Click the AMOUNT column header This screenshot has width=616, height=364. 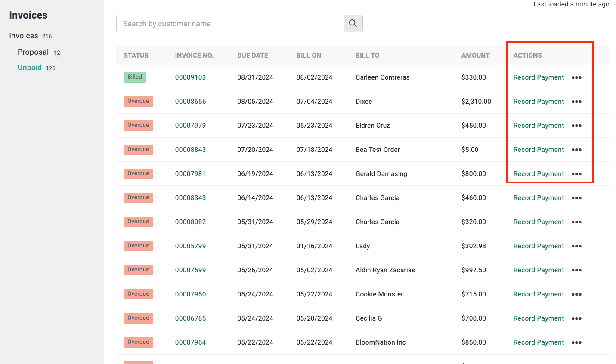pyautogui.click(x=475, y=56)
